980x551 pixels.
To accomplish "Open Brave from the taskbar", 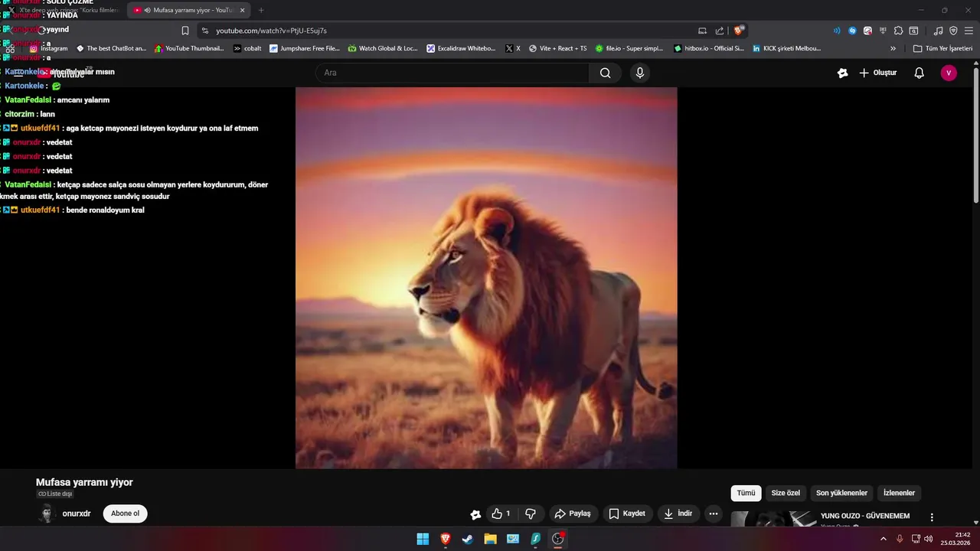I will click(445, 539).
